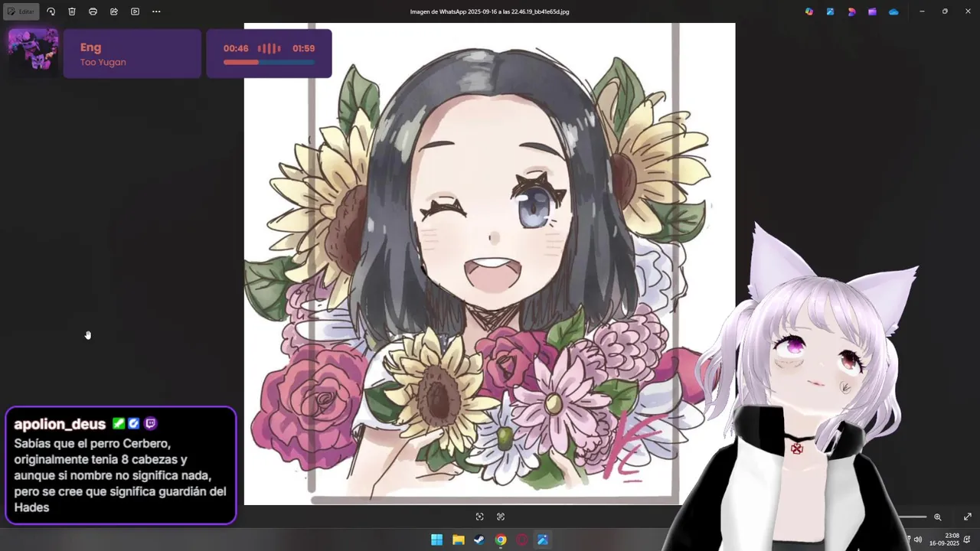Open Steam from the taskbar

(x=479, y=540)
